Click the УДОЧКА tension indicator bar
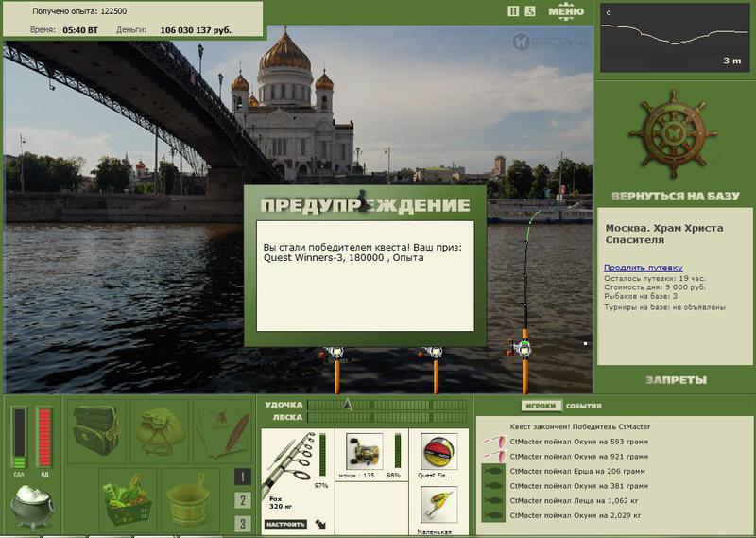The image size is (756, 538). click(x=387, y=405)
